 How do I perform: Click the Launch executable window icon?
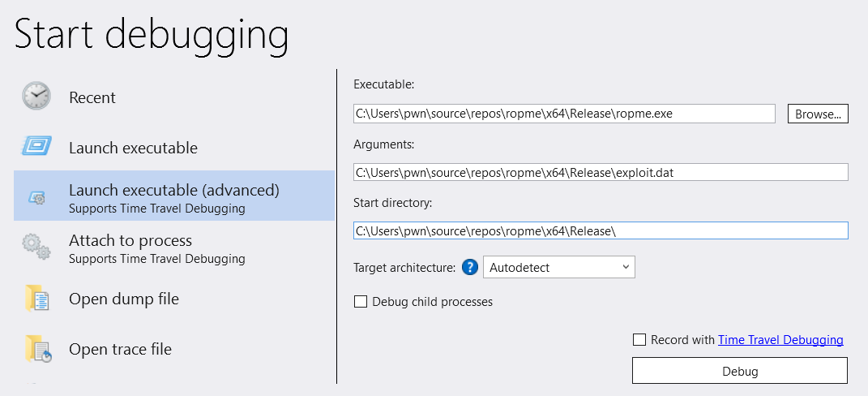click(x=36, y=146)
